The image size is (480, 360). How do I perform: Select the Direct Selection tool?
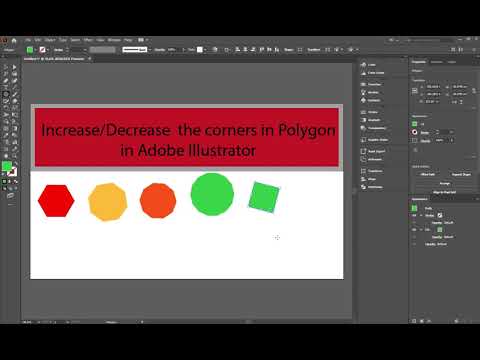(x=14, y=68)
